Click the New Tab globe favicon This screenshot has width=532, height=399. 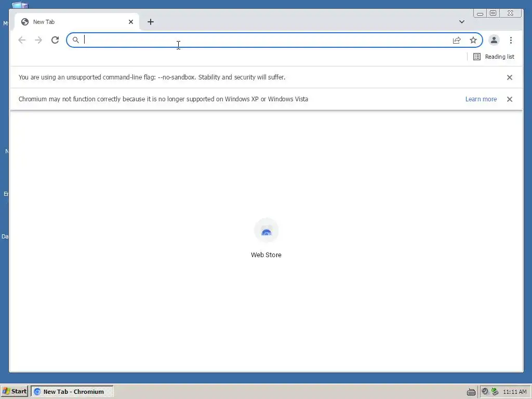point(25,22)
